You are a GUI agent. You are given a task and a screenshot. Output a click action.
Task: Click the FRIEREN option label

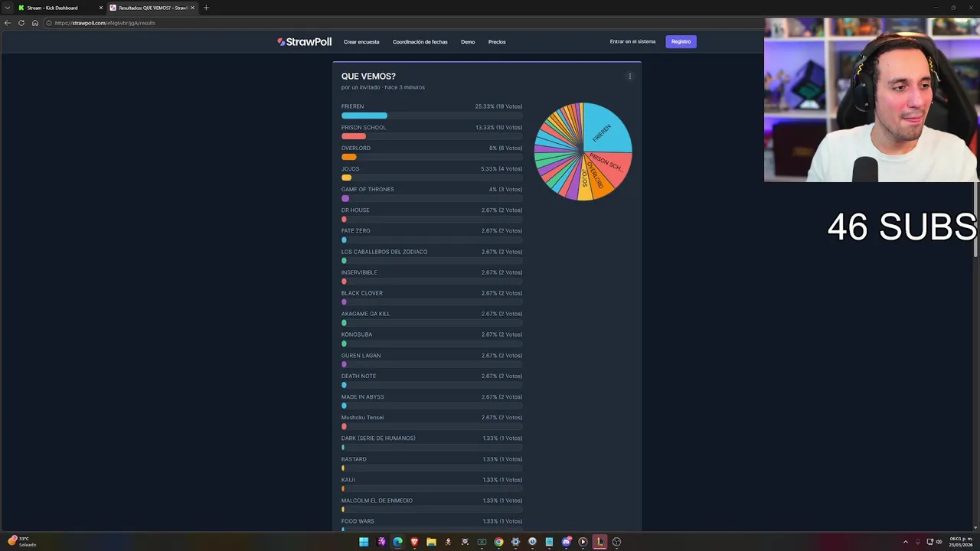(352, 106)
